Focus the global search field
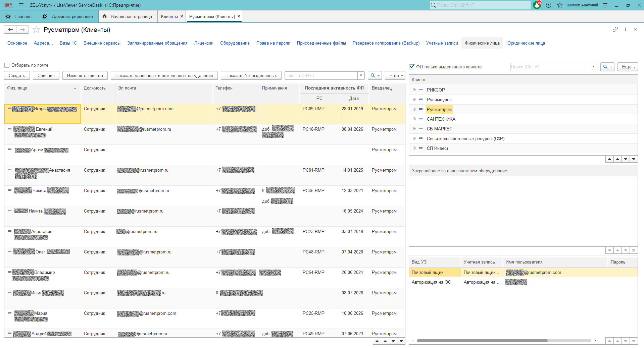644x348 pixels. pos(480,5)
